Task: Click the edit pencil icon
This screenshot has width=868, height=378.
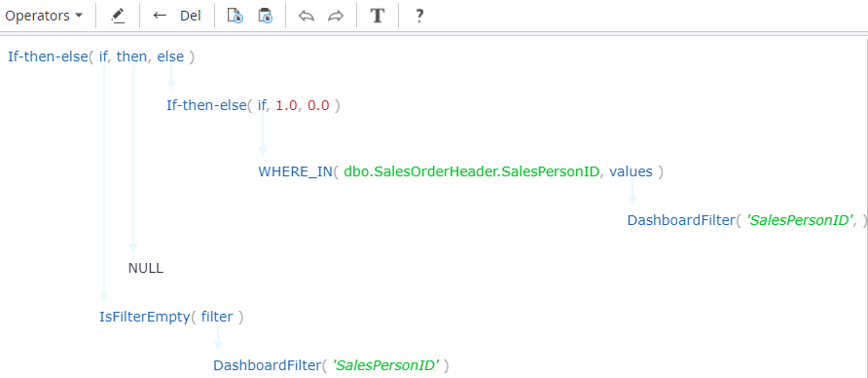Action: pos(118,16)
